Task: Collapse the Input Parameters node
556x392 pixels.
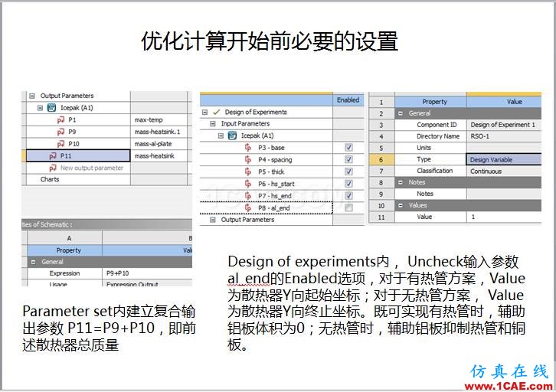Action: tap(213, 124)
